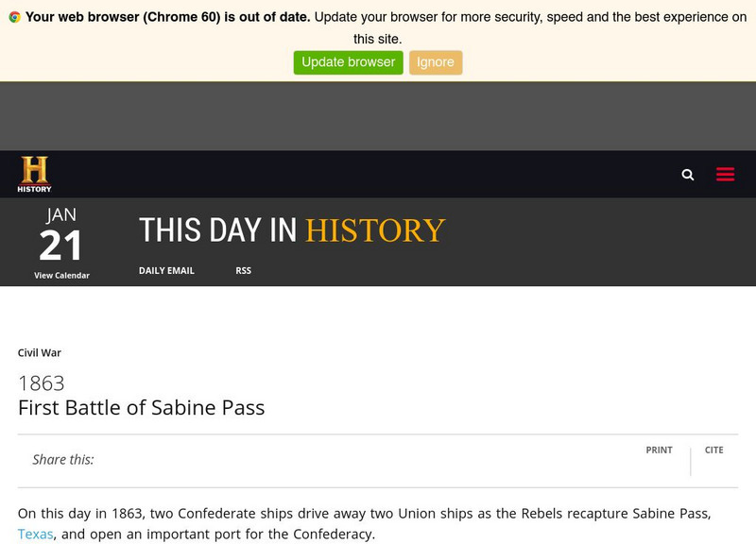756x544 pixels.
Task: Dismiss the browser warning with Ignore
Action: [x=436, y=61]
